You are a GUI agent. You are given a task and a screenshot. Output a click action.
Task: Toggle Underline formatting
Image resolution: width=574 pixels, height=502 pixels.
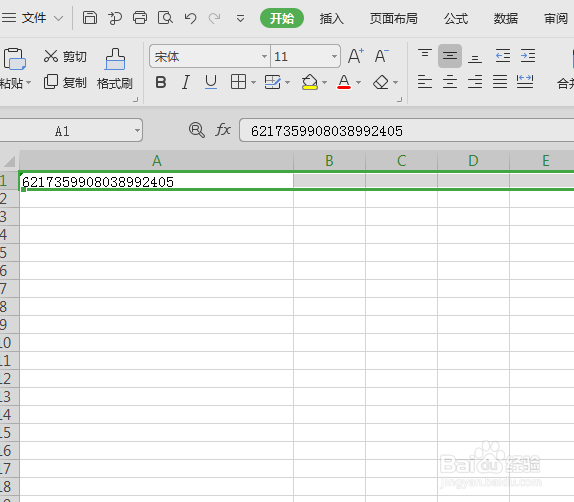pos(211,82)
